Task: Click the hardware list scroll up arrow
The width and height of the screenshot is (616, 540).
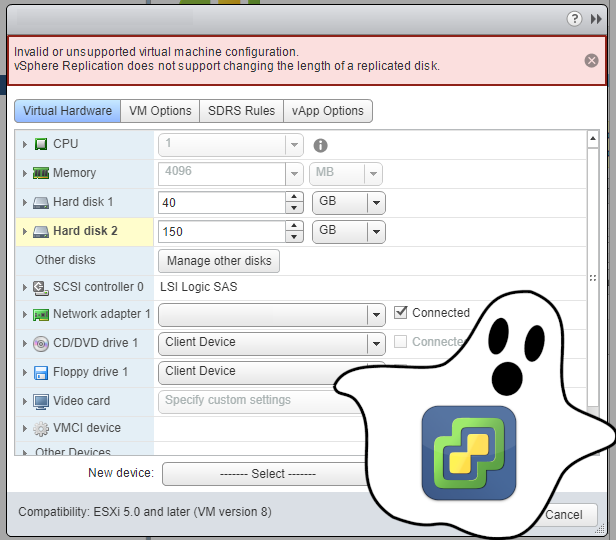Action: [593, 139]
